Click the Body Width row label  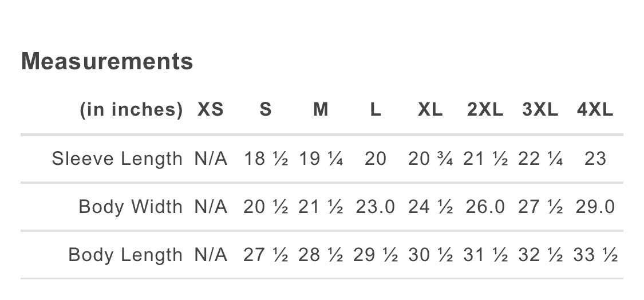coord(131,207)
